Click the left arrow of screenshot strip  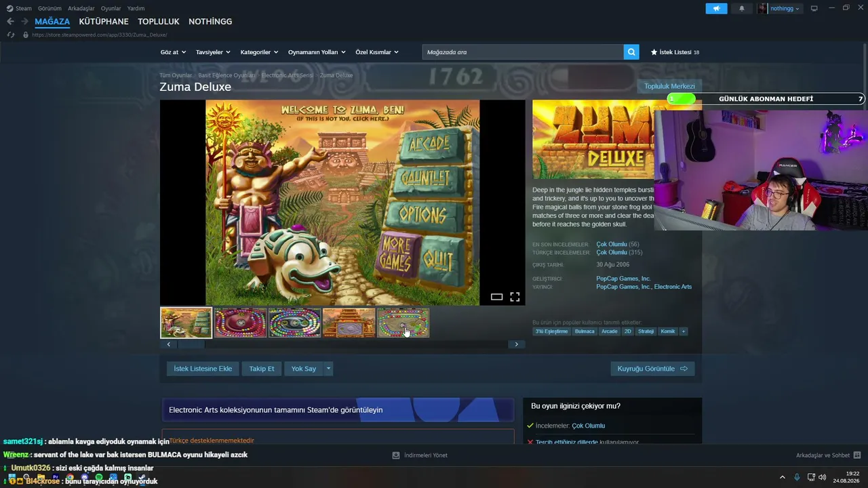(169, 344)
